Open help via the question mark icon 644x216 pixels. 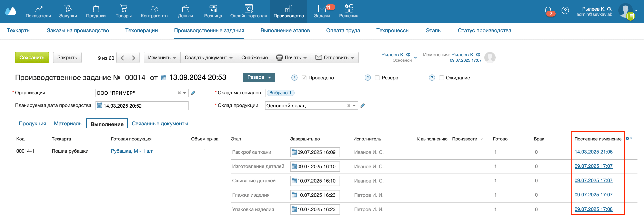(565, 10)
